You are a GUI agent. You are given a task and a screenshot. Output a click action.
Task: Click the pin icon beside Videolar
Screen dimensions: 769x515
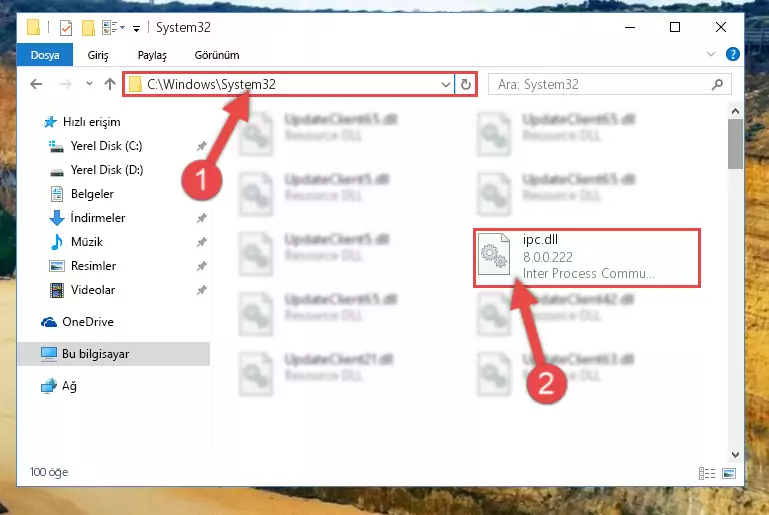tap(202, 290)
